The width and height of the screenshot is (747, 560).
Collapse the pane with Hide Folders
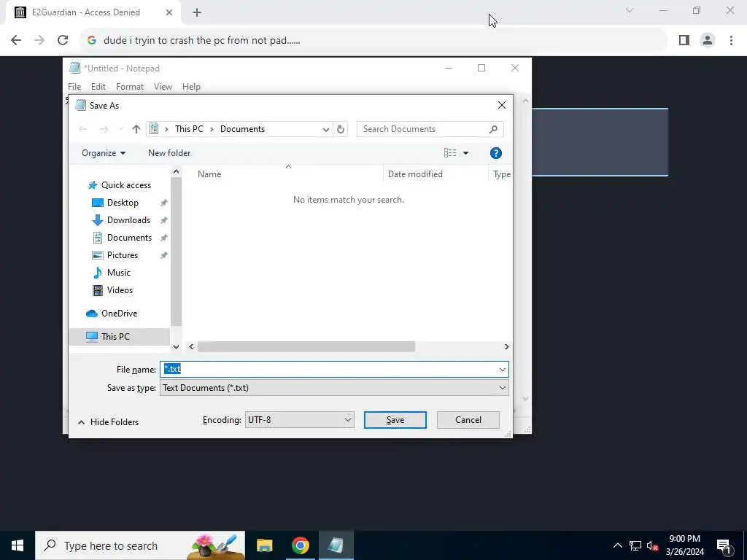108,422
